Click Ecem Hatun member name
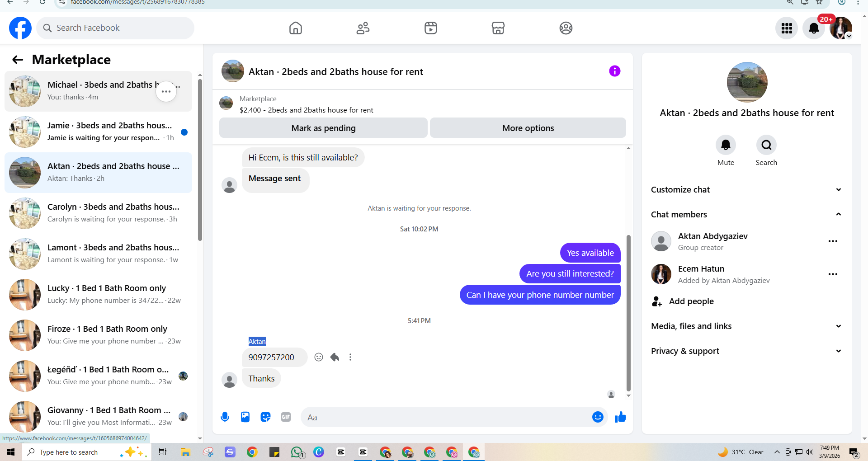This screenshot has width=868, height=461. point(701,269)
